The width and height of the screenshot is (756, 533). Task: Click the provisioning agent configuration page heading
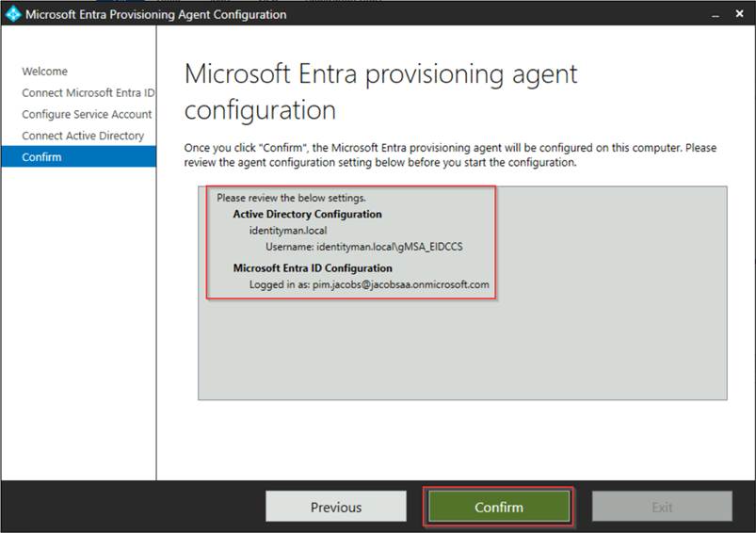pyautogui.click(x=380, y=91)
